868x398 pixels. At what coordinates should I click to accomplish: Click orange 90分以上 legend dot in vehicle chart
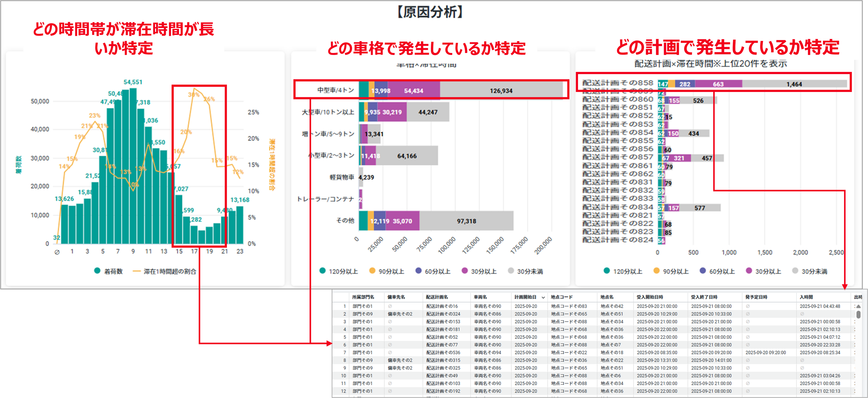coord(372,271)
